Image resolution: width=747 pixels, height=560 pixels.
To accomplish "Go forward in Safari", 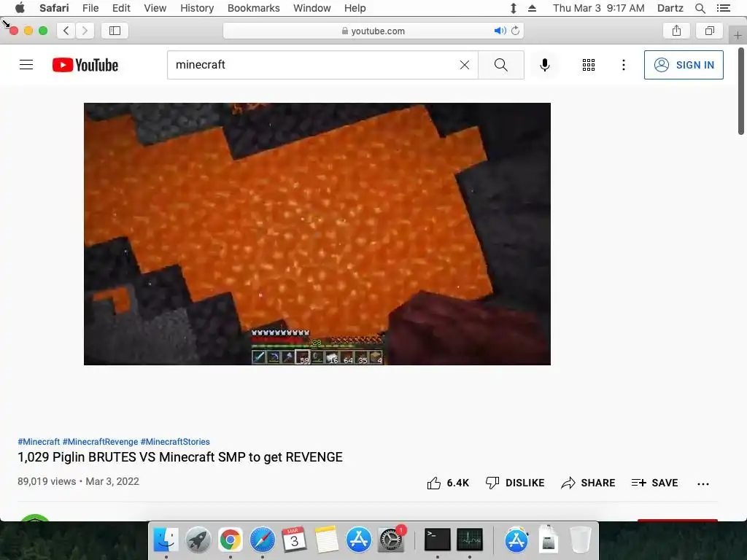I will [x=85, y=31].
